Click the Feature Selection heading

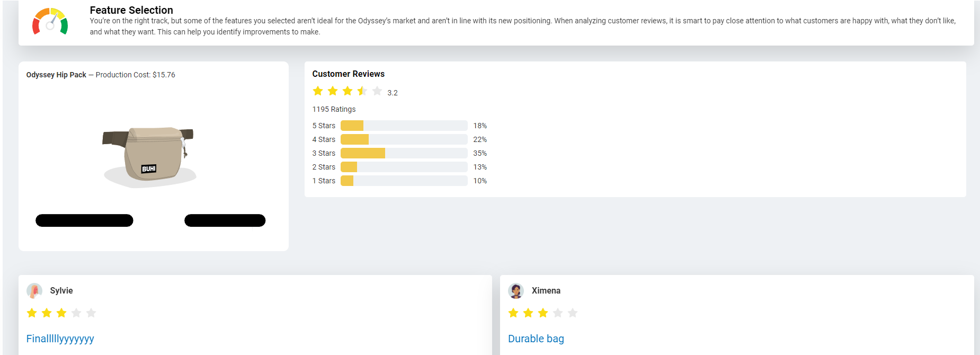click(131, 10)
